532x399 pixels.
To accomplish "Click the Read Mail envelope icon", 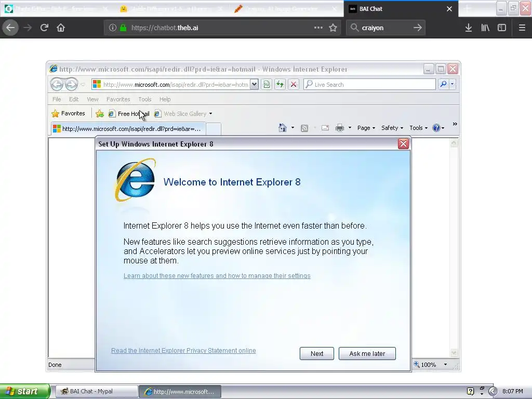I will pos(325,128).
